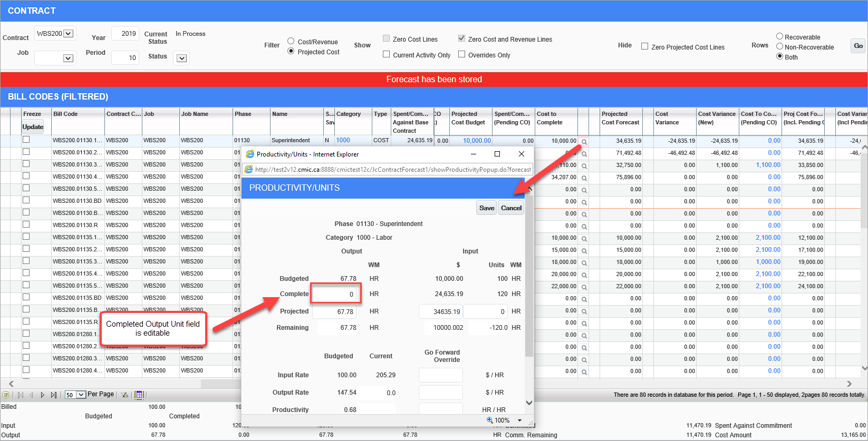Enable Current Activity Only checkbox
This screenshot has height=441, width=868.
pos(387,54)
